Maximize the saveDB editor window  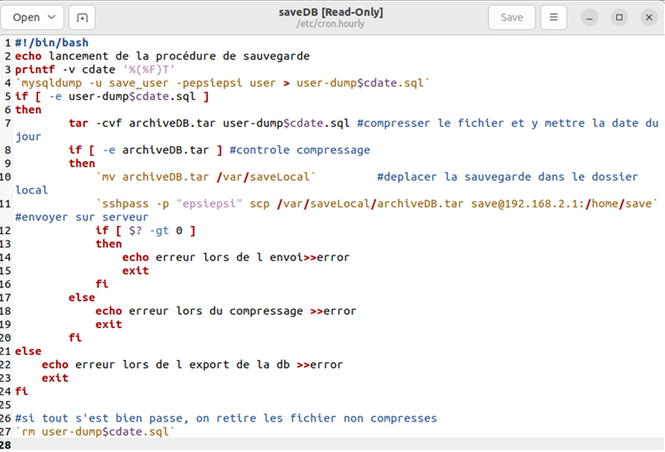[619, 17]
